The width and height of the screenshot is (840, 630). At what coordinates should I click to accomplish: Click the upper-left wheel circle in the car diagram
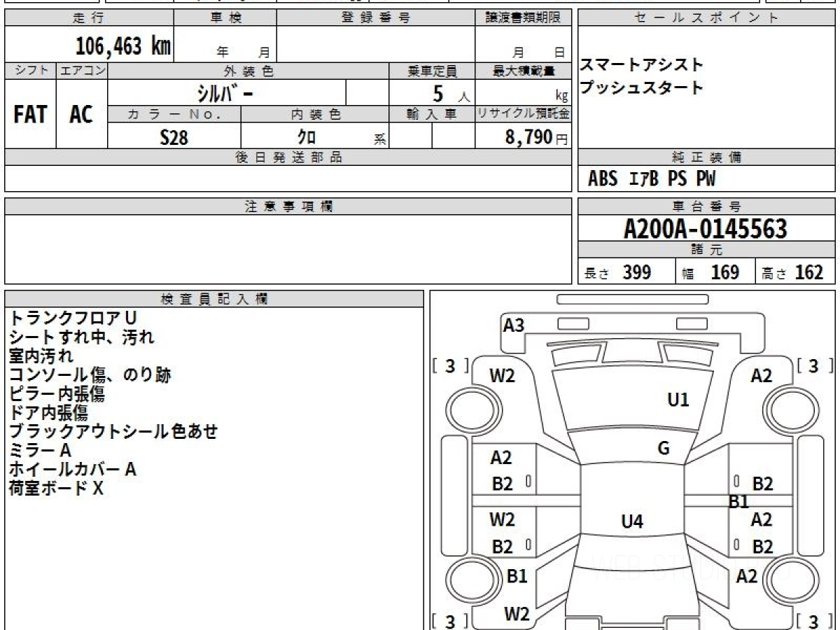pyautogui.click(x=467, y=407)
